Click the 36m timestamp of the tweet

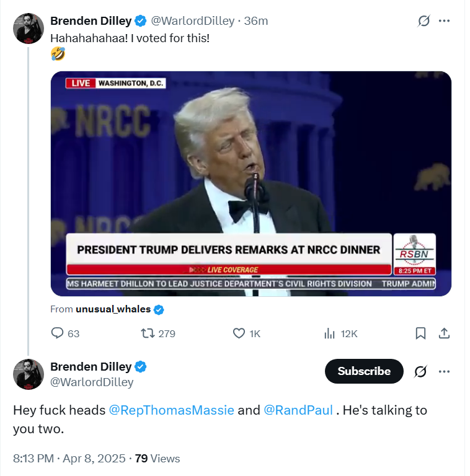point(256,21)
